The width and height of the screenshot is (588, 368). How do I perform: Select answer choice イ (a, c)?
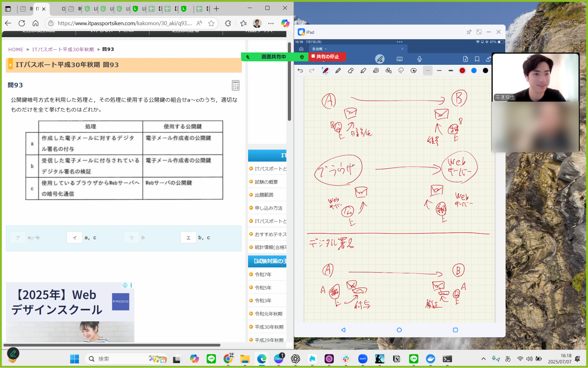[75, 237]
